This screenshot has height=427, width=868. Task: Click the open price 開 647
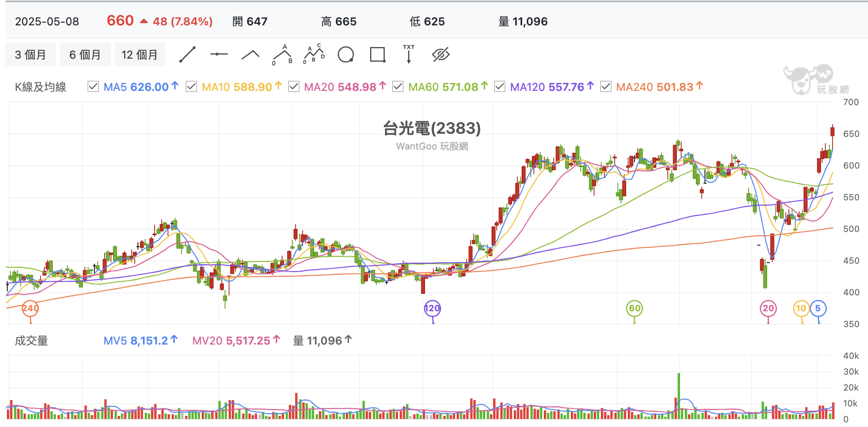pyautogui.click(x=250, y=22)
